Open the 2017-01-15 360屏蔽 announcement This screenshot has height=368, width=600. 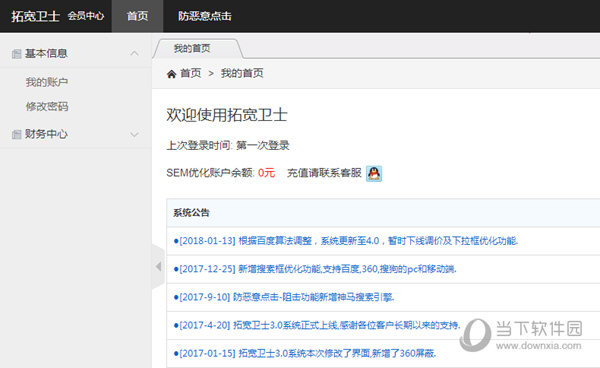[305, 353]
